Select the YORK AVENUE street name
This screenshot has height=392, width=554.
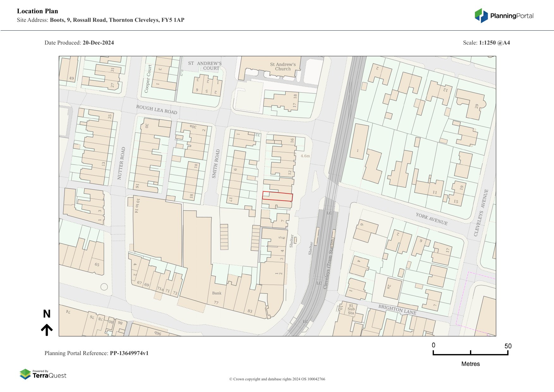(431, 219)
